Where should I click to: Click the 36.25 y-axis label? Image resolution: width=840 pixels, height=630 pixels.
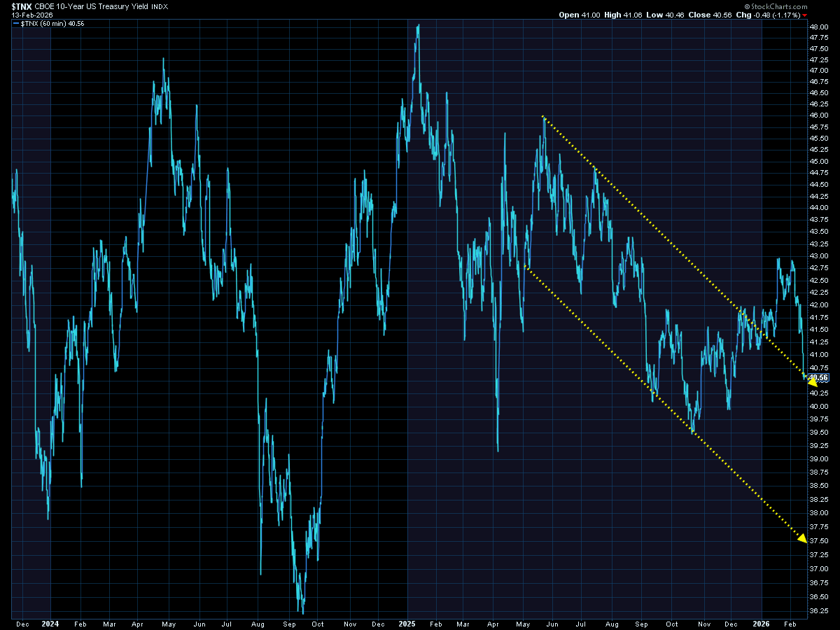(820, 611)
